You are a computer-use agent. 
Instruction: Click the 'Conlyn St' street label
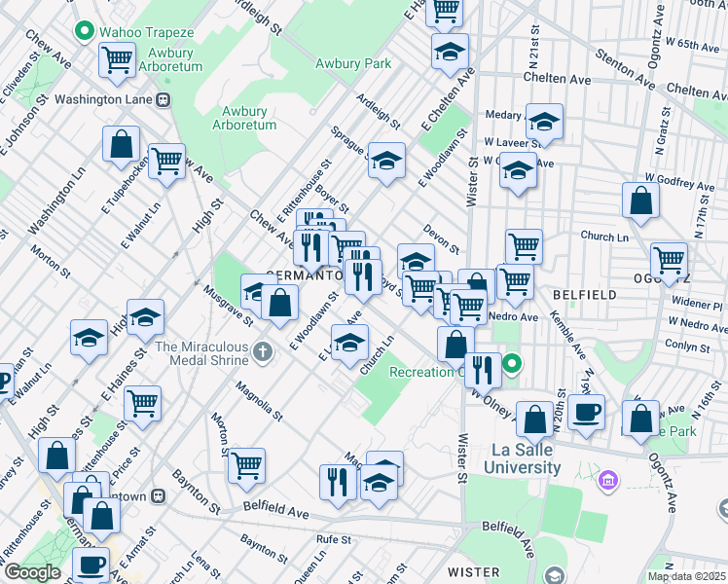(687, 346)
